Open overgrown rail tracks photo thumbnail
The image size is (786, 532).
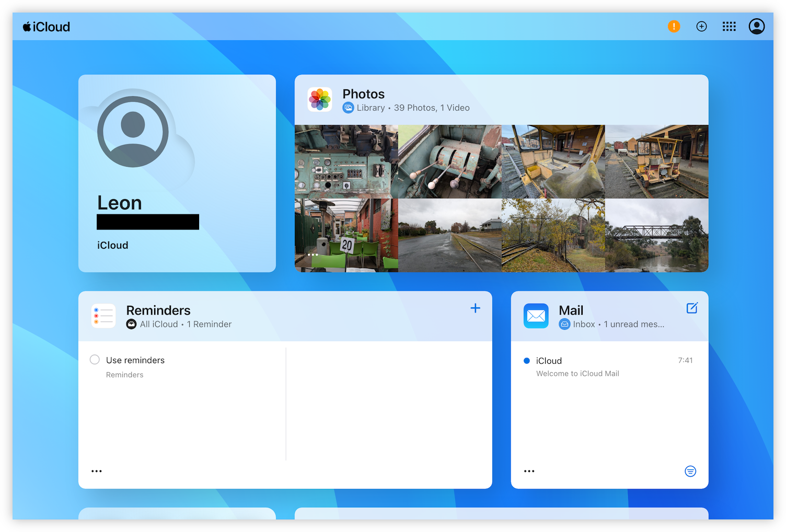pyautogui.click(x=553, y=235)
